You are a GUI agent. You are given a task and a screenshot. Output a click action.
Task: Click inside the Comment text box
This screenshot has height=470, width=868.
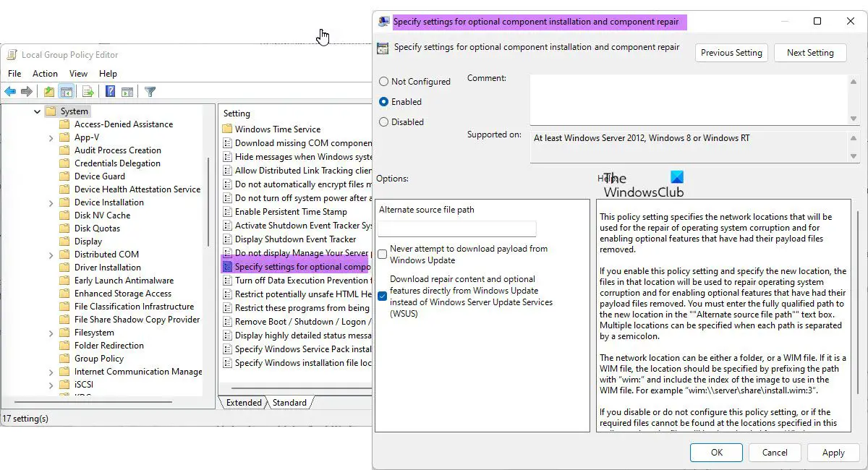689,100
